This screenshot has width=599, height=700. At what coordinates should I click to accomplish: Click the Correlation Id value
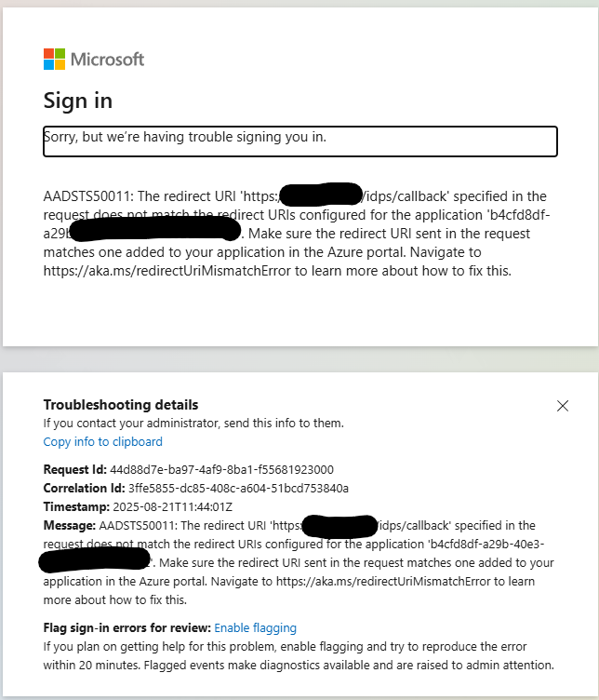coord(238,489)
